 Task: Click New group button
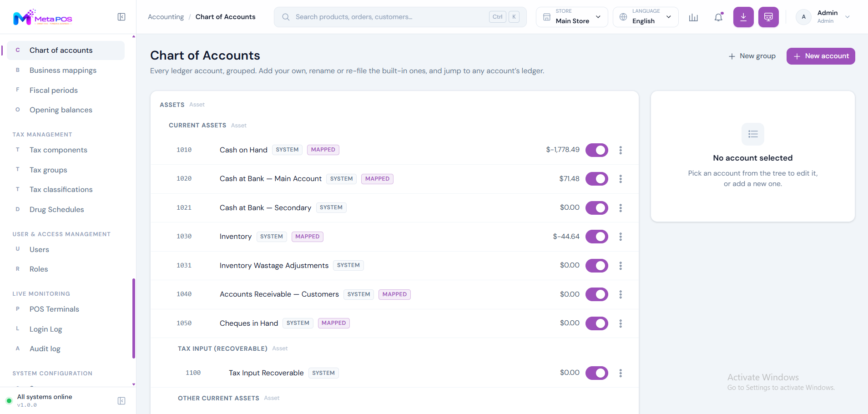tap(752, 56)
